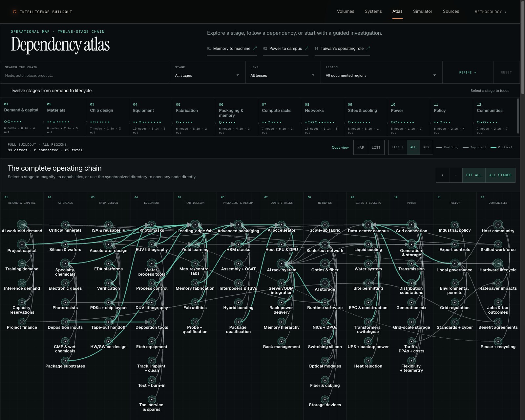
Task: Open the METHODOLOGY external link
Action: pos(491,12)
